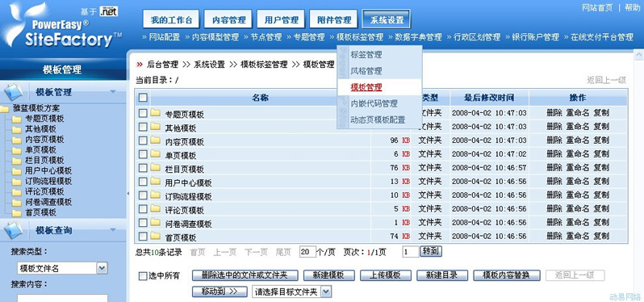Click tree folder icon beside 首页模板
The width and height of the screenshot is (644, 302).
[16, 213]
